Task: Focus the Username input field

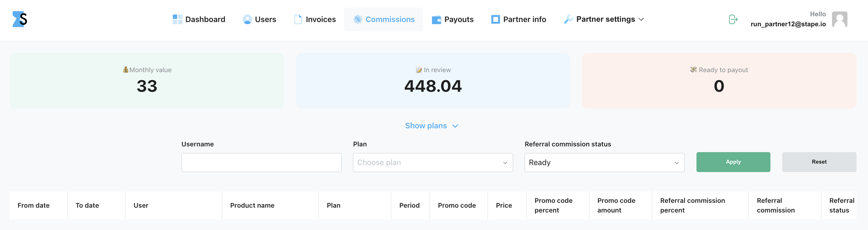Action: click(261, 163)
